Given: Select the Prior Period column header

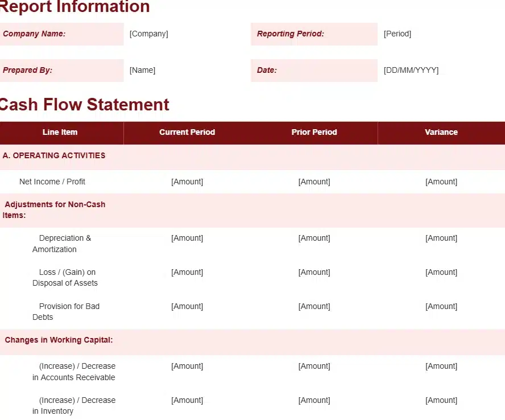Looking at the screenshot, I should coord(314,132).
